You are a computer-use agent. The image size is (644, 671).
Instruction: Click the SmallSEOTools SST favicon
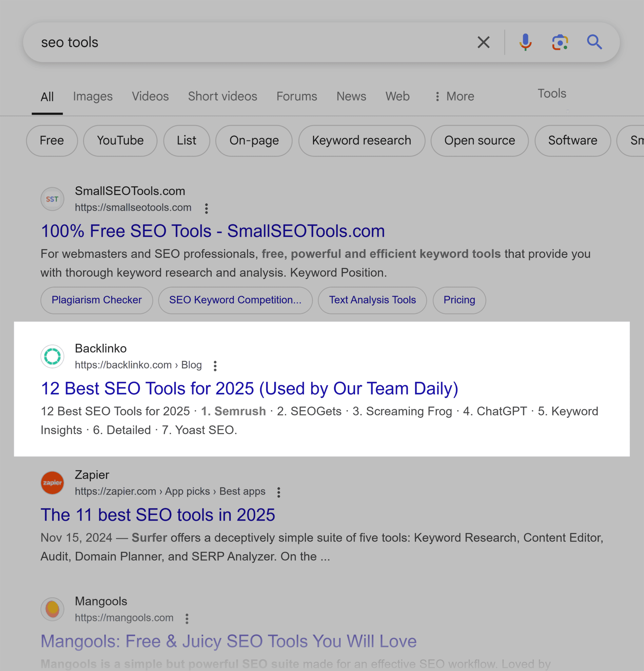click(x=52, y=199)
